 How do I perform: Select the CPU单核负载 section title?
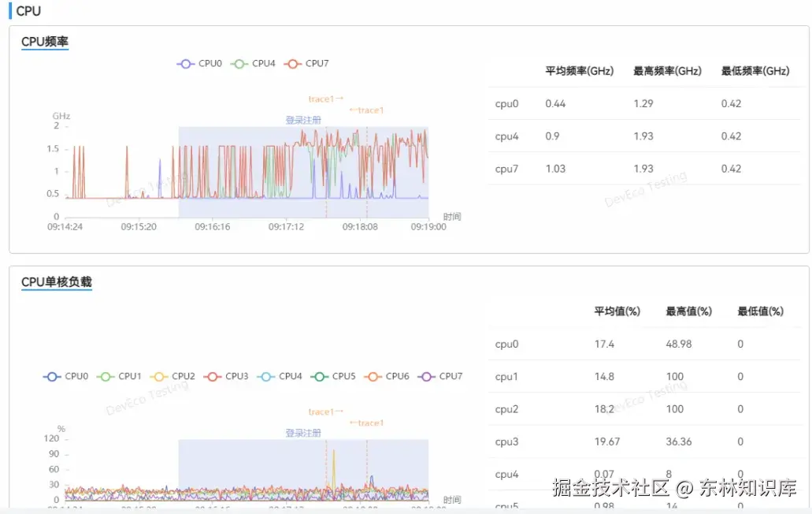57,282
